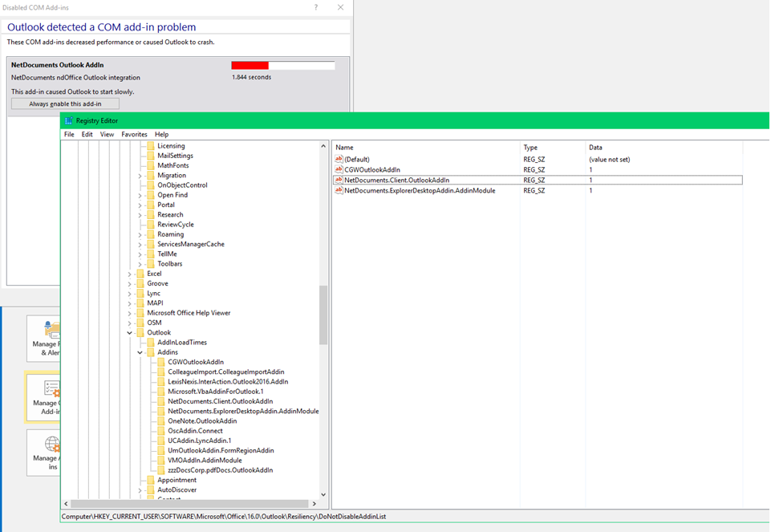The height and width of the screenshot is (532, 771).
Task: Expand the Migration key
Action: click(140, 176)
